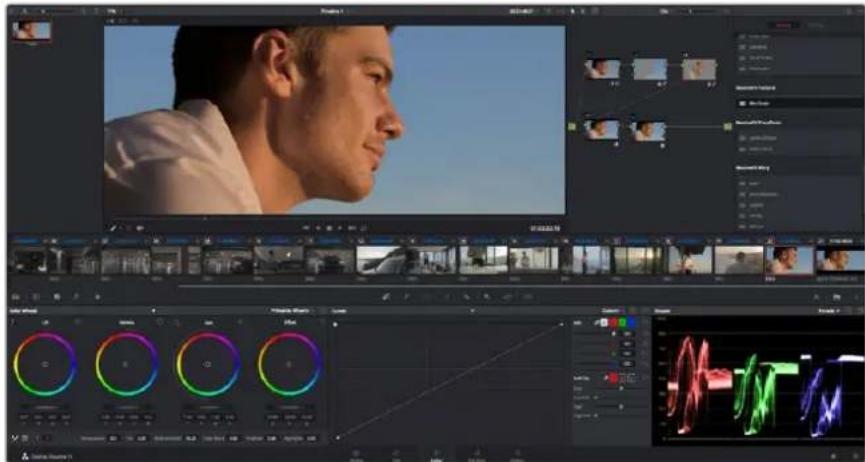The image size is (865, 462).
Task: Switch to adjustment page 2 button
Action: click(x=47, y=438)
